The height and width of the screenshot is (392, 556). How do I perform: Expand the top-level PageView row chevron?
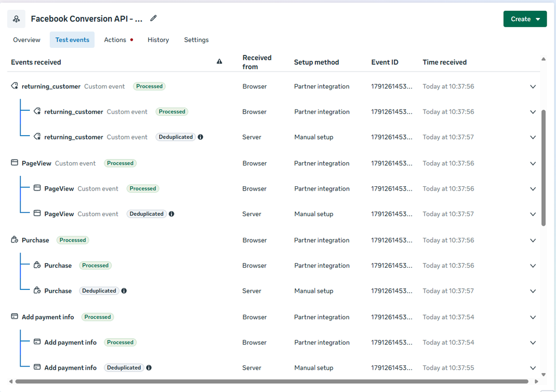pyautogui.click(x=533, y=163)
